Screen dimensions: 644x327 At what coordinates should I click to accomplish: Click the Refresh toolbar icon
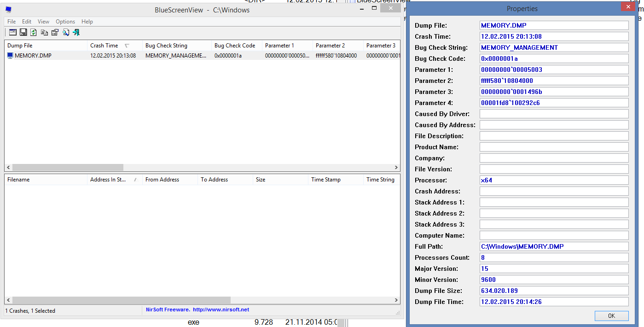[34, 32]
